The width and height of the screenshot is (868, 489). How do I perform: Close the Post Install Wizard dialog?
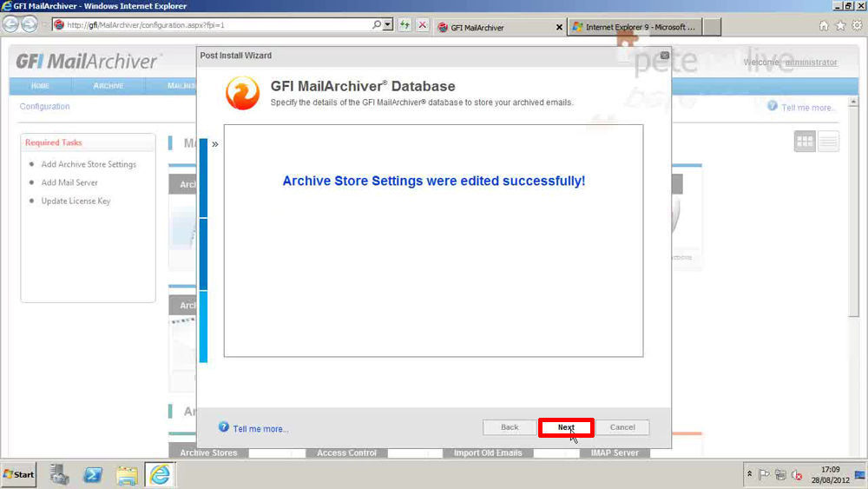click(664, 56)
